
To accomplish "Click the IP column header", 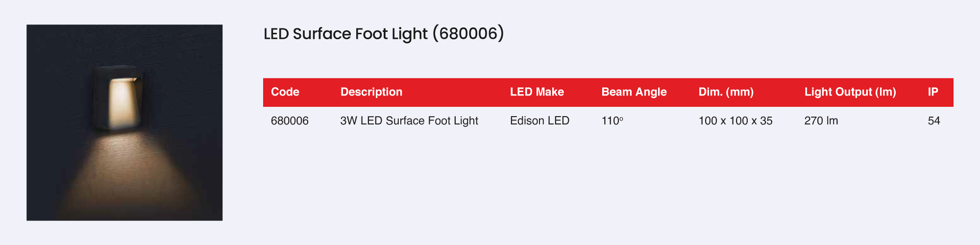I will tap(932, 92).
